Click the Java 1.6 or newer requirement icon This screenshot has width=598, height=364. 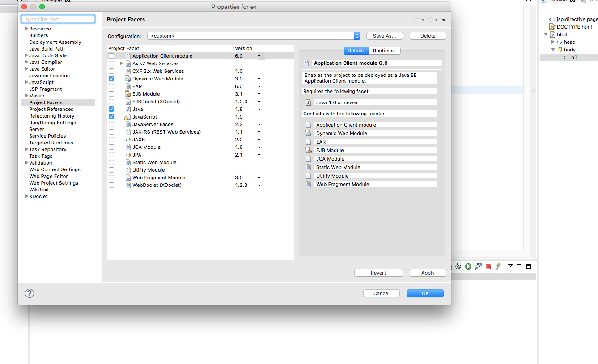point(308,102)
